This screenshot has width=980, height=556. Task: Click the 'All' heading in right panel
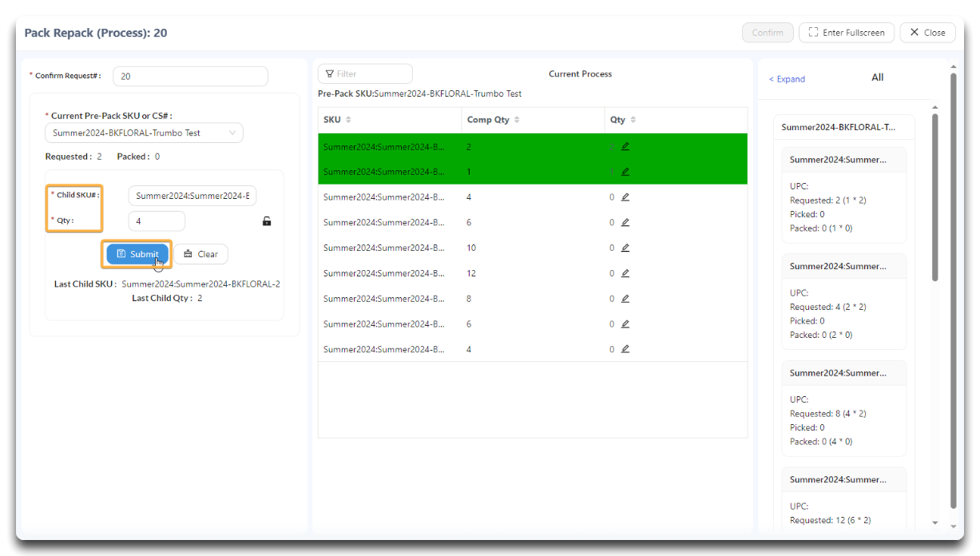click(877, 77)
